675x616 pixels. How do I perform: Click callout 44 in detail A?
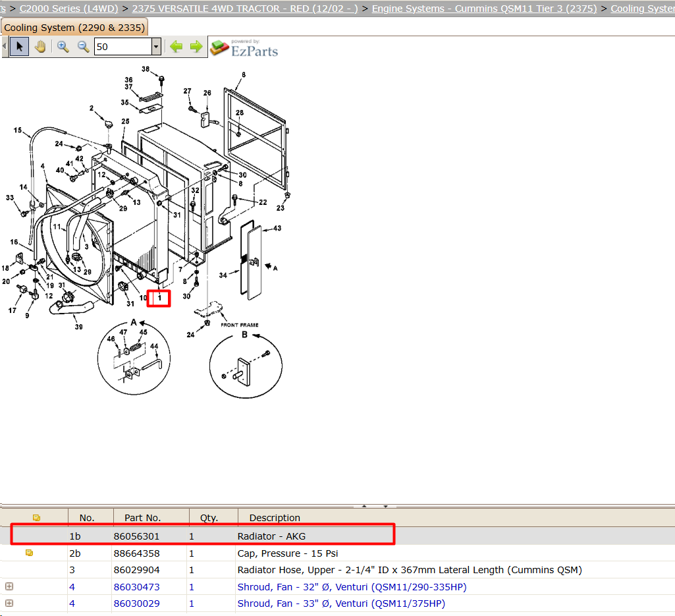[x=154, y=346]
